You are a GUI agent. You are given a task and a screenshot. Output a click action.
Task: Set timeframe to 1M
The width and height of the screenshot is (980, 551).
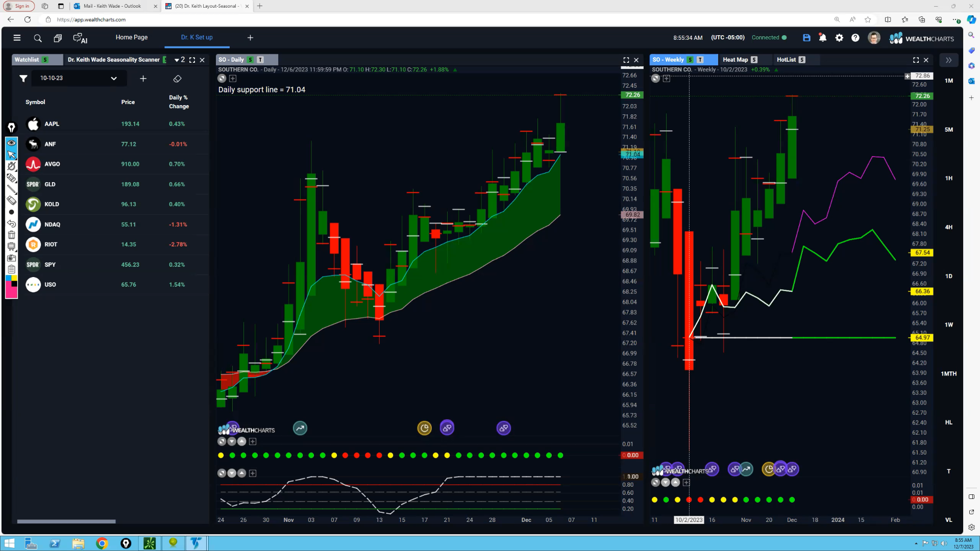(949, 81)
